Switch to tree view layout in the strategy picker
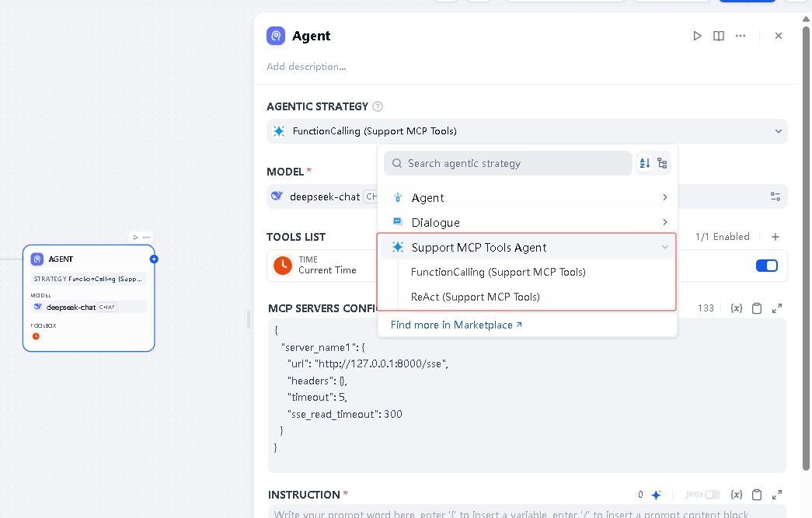The height and width of the screenshot is (518, 812). pyautogui.click(x=662, y=163)
